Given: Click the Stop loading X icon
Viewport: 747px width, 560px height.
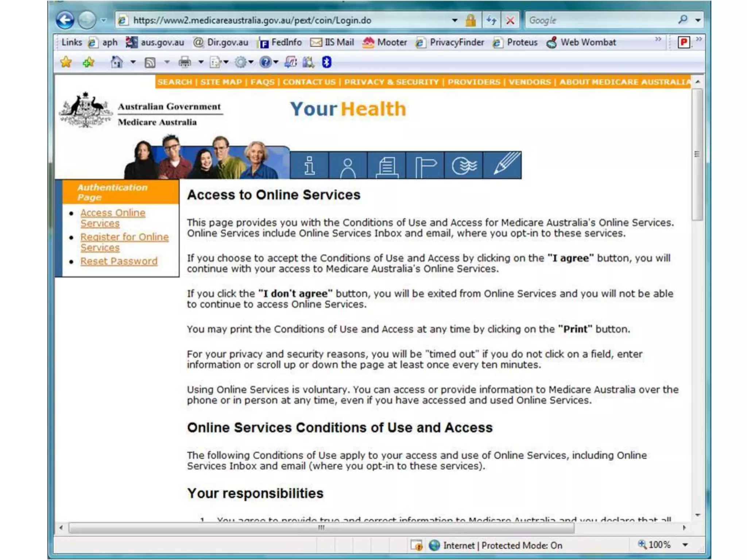Looking at the screenshot, I should pyautogui.click(x=510, y=20).
